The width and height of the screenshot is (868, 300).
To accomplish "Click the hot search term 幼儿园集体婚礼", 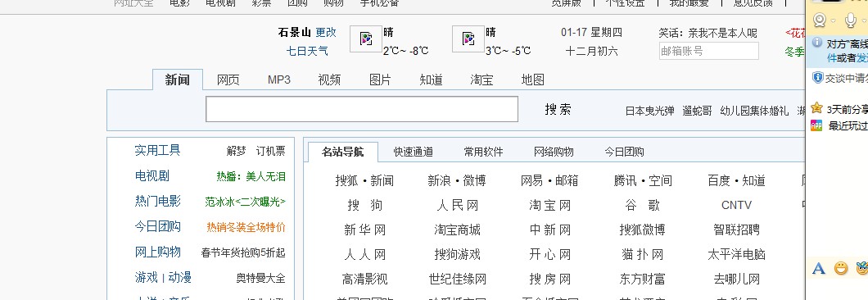I will [x=754, y=111].
